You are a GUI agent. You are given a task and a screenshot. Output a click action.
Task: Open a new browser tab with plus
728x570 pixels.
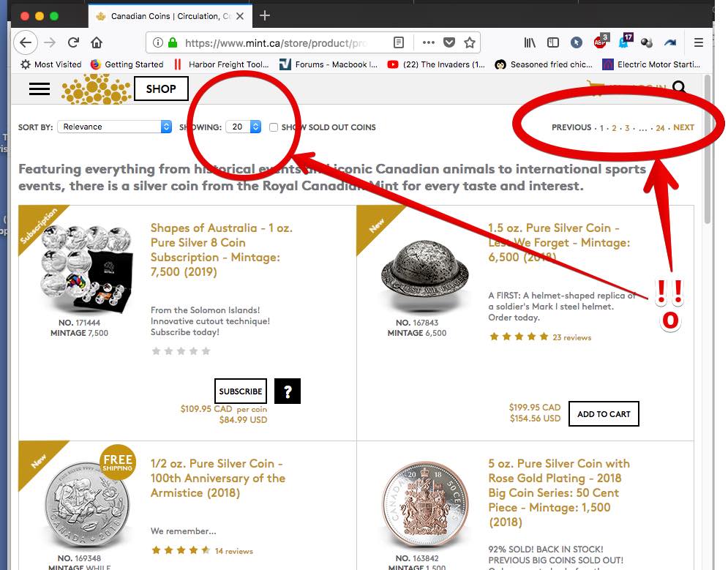pos(265,16)
